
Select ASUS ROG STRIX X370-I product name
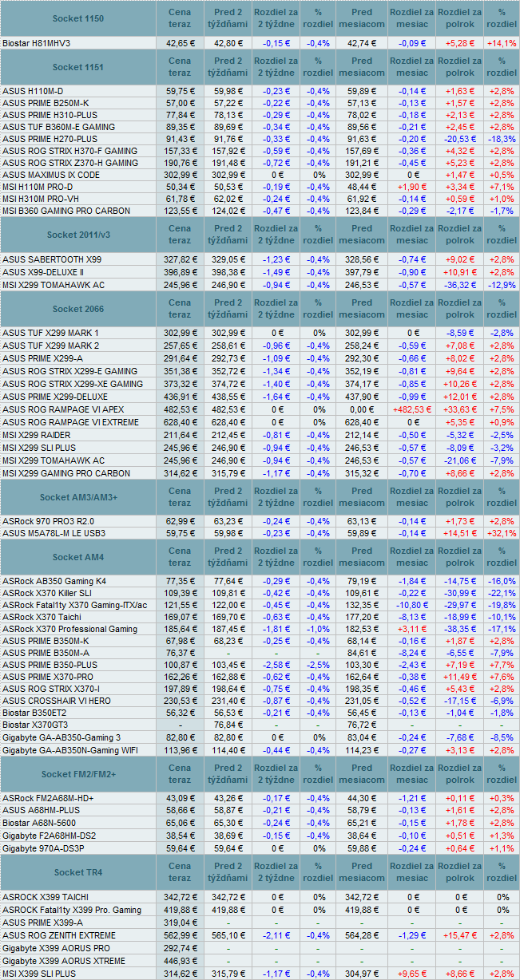coord(53,688)
